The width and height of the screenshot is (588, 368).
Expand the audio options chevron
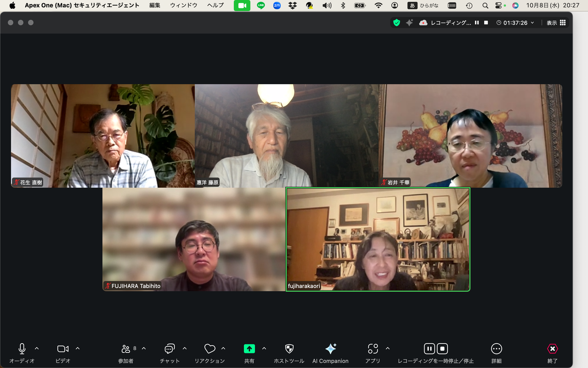(x=37, y=348)
